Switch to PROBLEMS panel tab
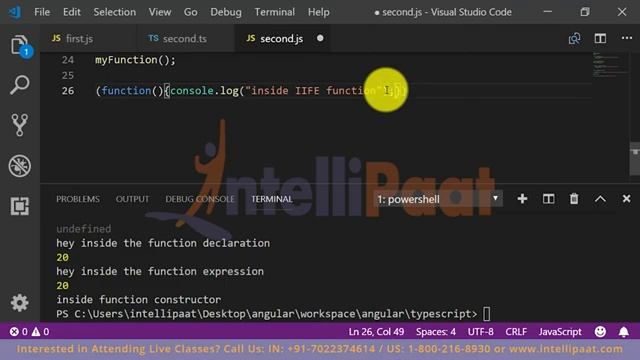Image resolution: width=640 pixels, height=360 pixels. pyautogui.click(x=78, y=199)
